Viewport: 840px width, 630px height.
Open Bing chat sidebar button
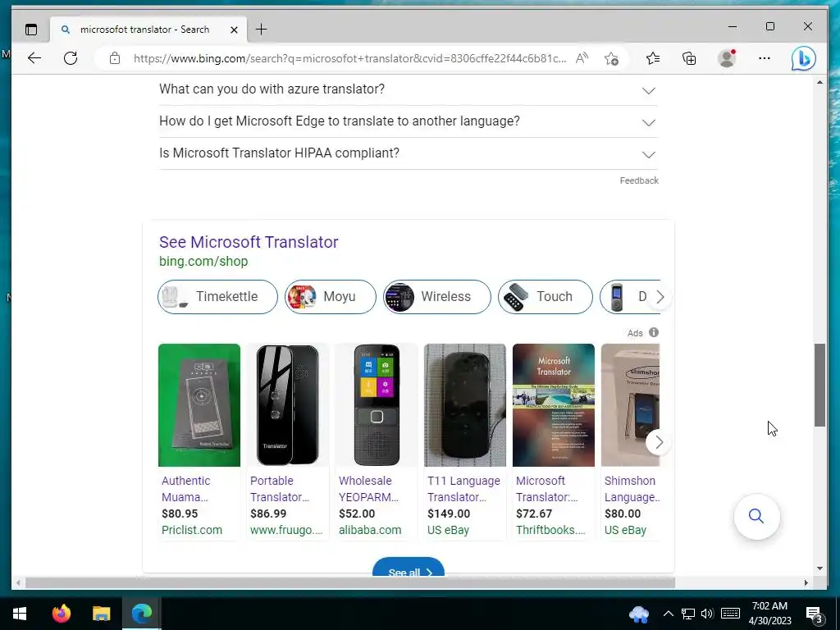tap(804, 59)
